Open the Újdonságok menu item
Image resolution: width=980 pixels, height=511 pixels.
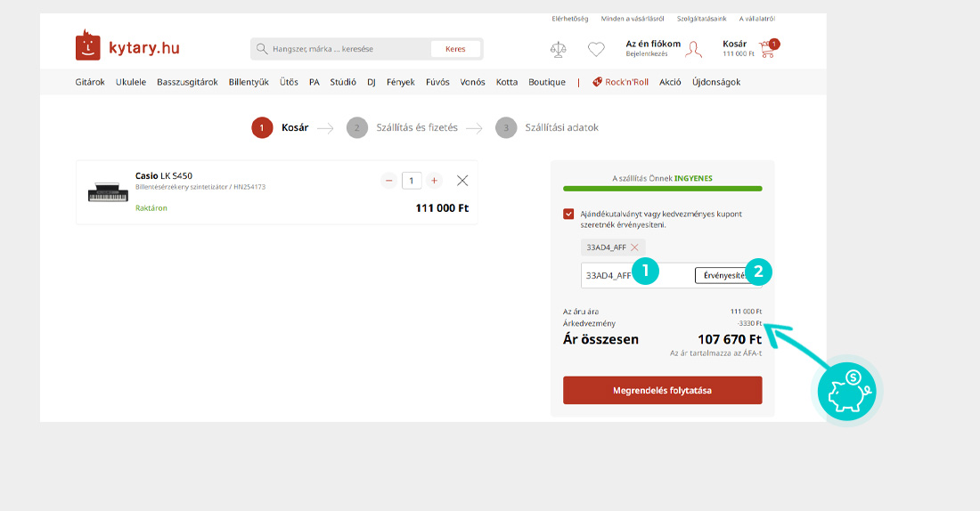[716, 82]
